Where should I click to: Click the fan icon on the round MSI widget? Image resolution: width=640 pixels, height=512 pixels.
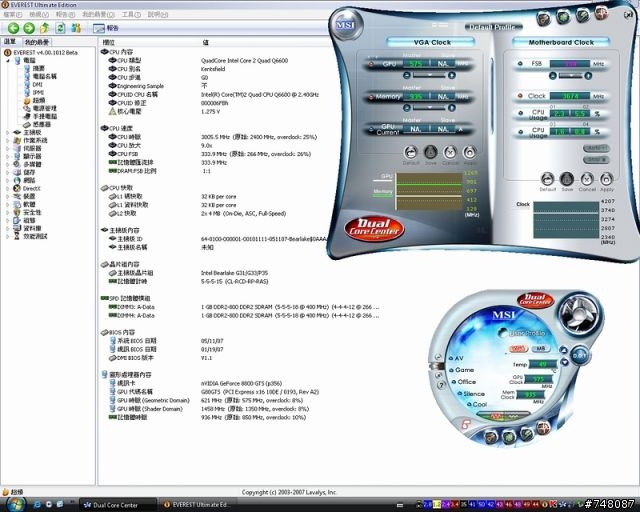pyautogui.click(x=579, y=314)
